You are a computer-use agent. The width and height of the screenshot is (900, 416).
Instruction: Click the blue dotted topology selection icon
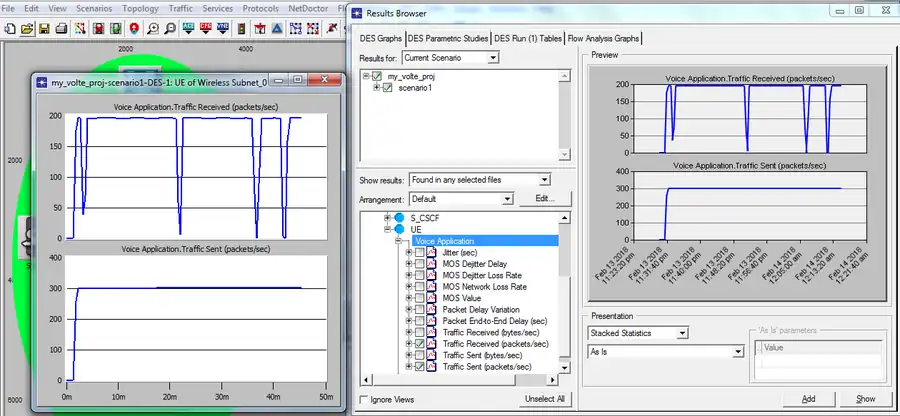click(296, 28)
